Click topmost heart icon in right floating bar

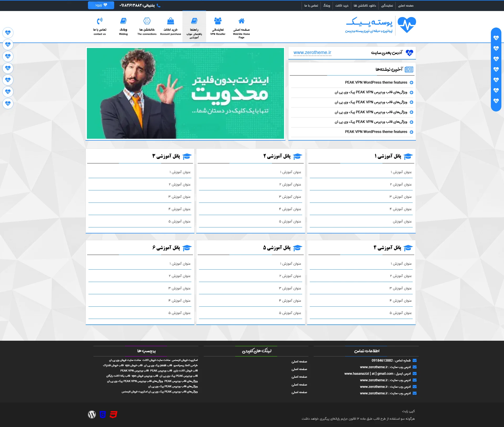pyautogui.click(x=496, y=38)
